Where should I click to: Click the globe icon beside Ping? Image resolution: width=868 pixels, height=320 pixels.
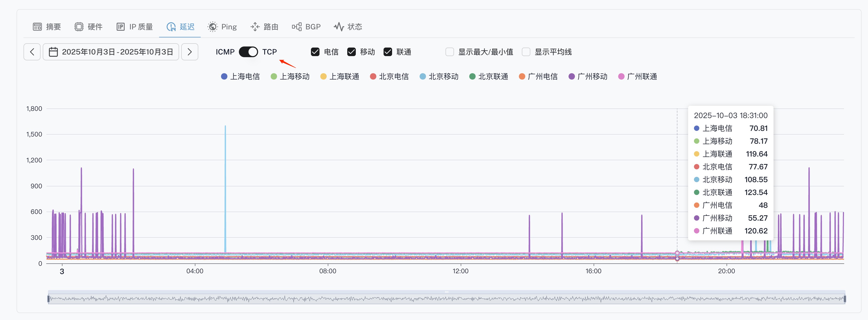tap(212, 27)
